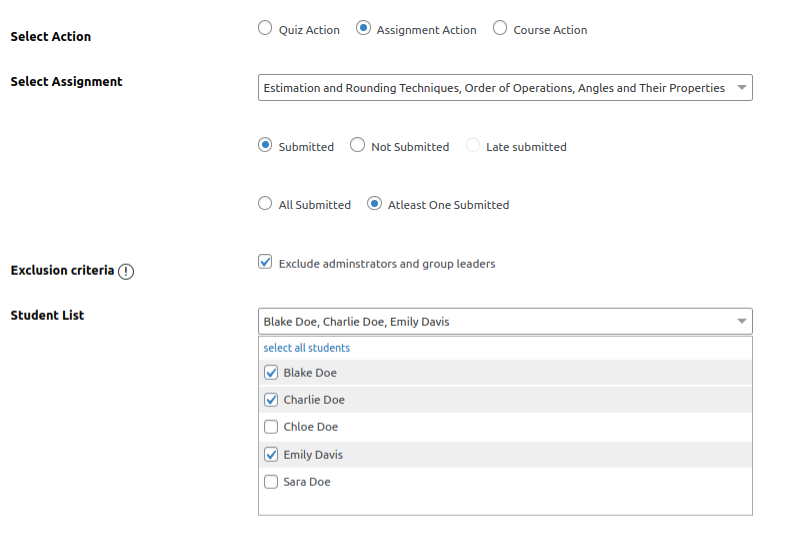The height and width of the screenshot is (555, 786).
Task: Select the Submitted radio option
Action: [x=265, y=145]
